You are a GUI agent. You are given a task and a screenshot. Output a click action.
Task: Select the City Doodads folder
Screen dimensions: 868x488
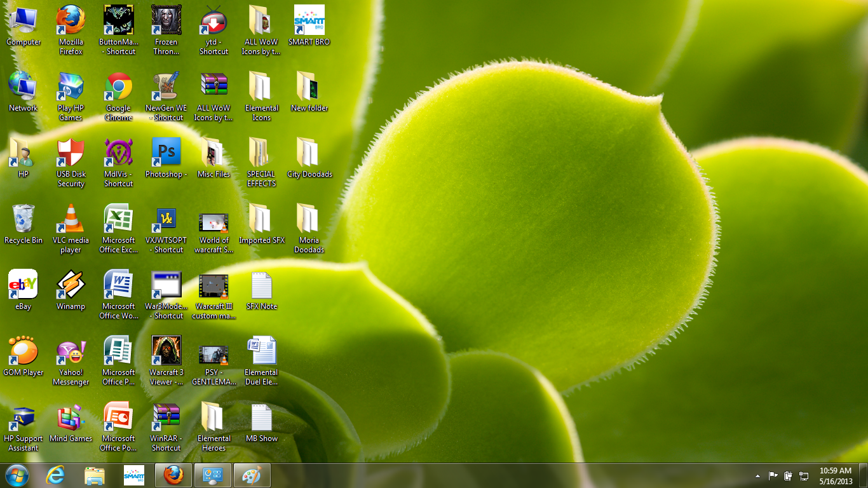[x=309, y=158]
